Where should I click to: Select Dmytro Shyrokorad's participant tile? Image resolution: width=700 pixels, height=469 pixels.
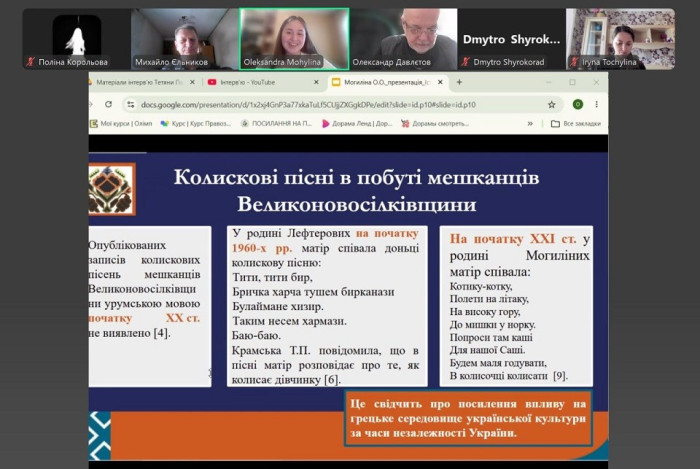pyautogui.click(x=511, y=39)
